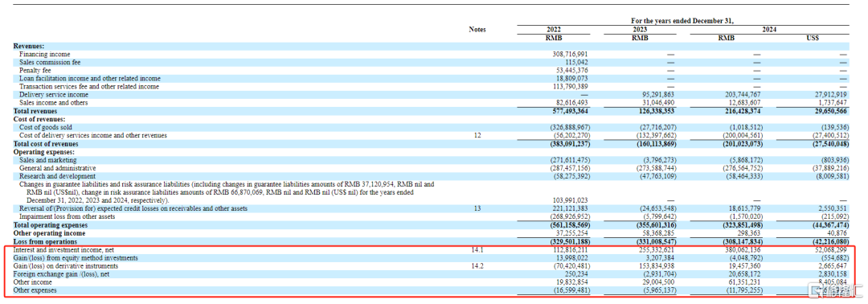Click note reference "14.2"
This screenshot has width=868, height=304.
coord(477,265)
